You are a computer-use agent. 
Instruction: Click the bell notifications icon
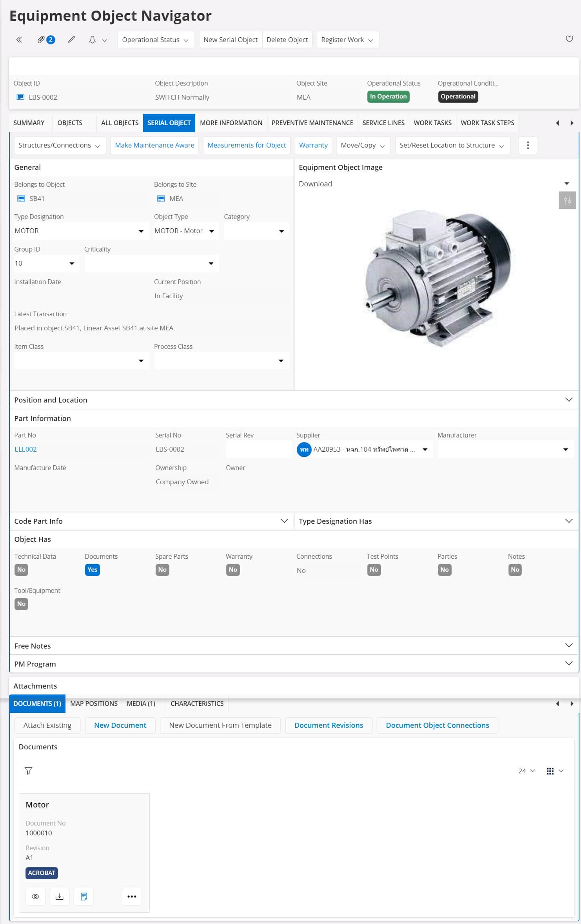pos(93,40)
